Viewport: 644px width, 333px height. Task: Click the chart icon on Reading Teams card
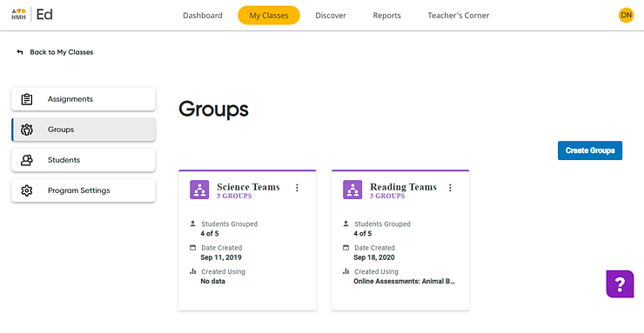click(345, 271)
